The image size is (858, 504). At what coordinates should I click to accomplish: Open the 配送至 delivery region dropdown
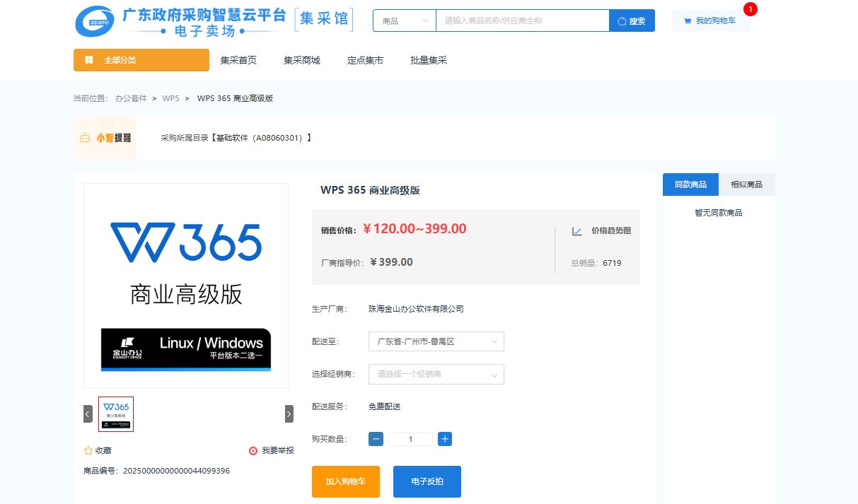pyautogui.click(x=436, y=341)
